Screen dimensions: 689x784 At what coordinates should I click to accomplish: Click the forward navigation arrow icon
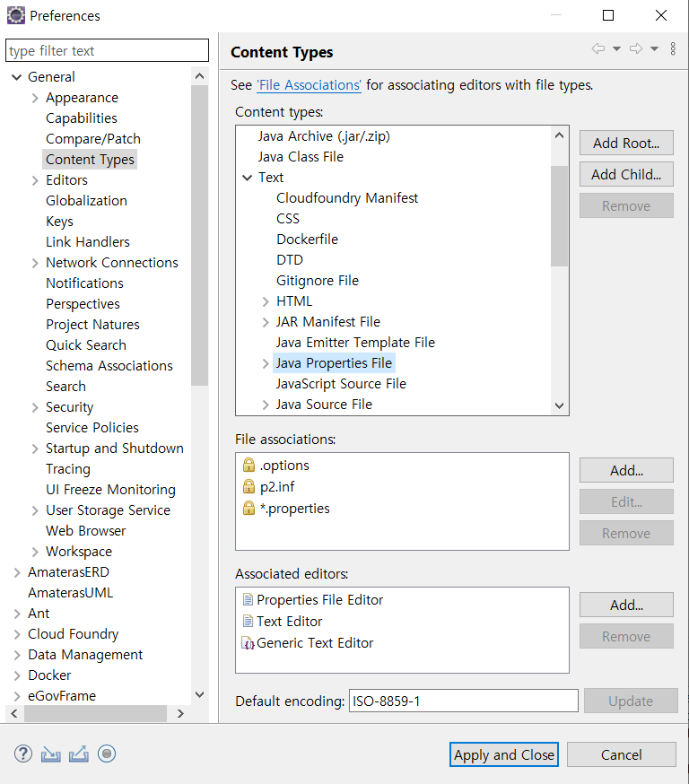pos(636,48)
